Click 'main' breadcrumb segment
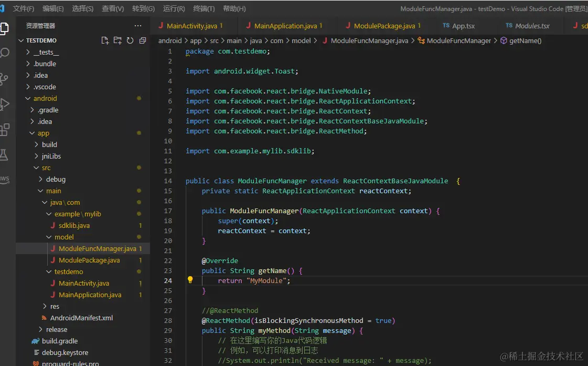 234,40
